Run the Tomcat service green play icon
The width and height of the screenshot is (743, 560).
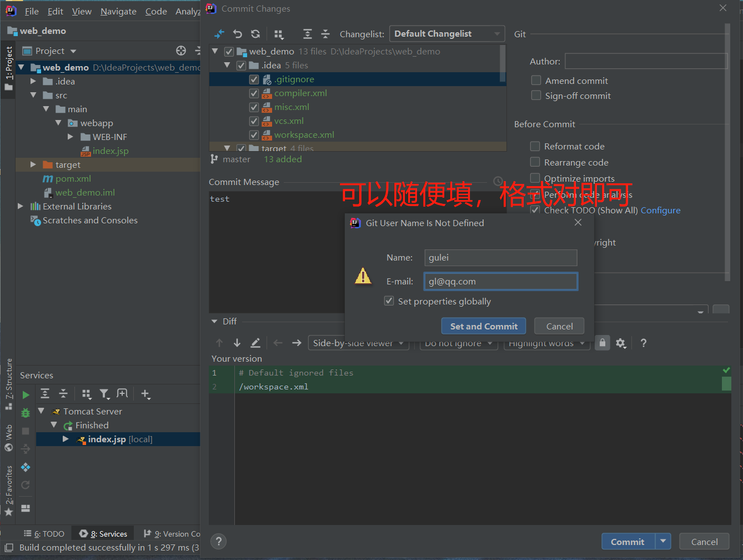[26, 395]
